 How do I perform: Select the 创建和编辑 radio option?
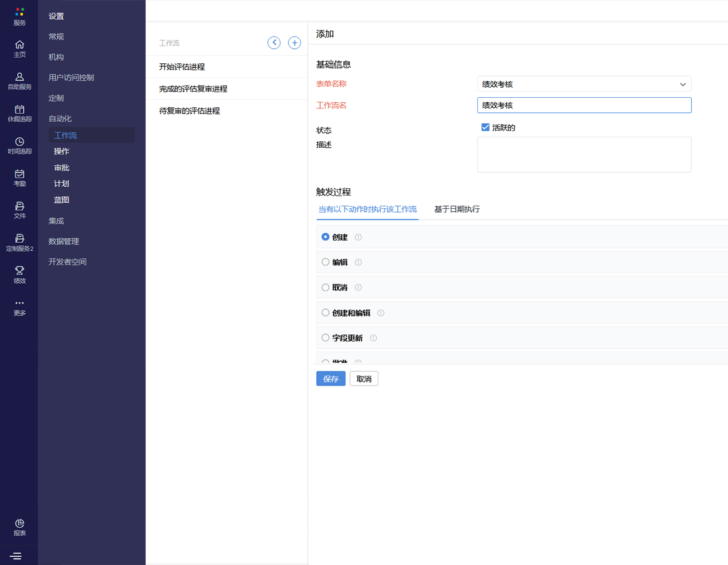click(x=326, y=313)
